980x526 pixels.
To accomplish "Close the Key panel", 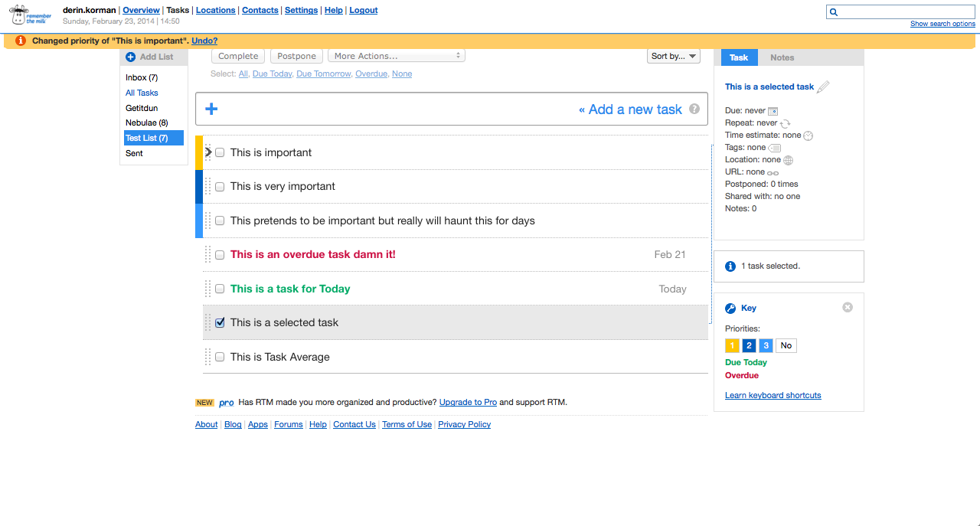I will click(x=848, y=307).
